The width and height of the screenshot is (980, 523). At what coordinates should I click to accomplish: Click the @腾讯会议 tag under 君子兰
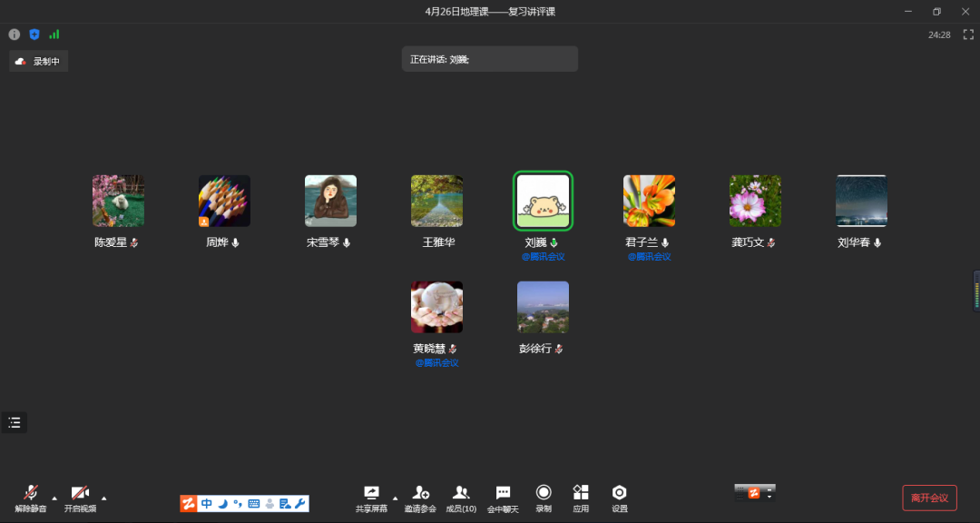point(650,256)
